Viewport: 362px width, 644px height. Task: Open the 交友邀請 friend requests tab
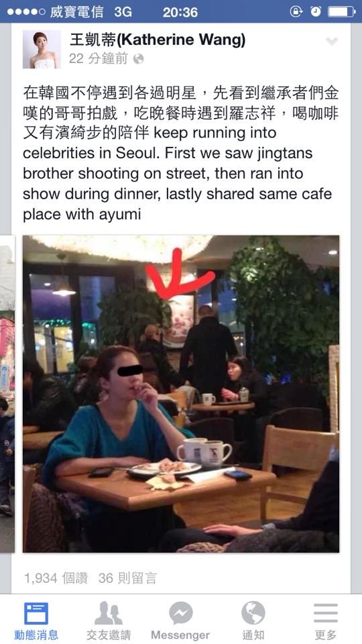[109, 620]
